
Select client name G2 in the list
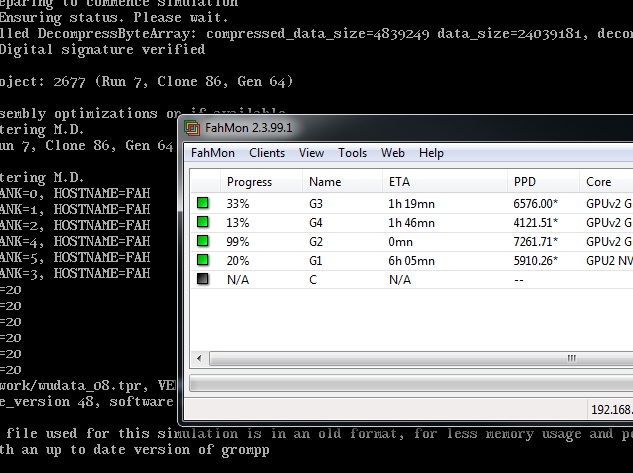[316, 242]
